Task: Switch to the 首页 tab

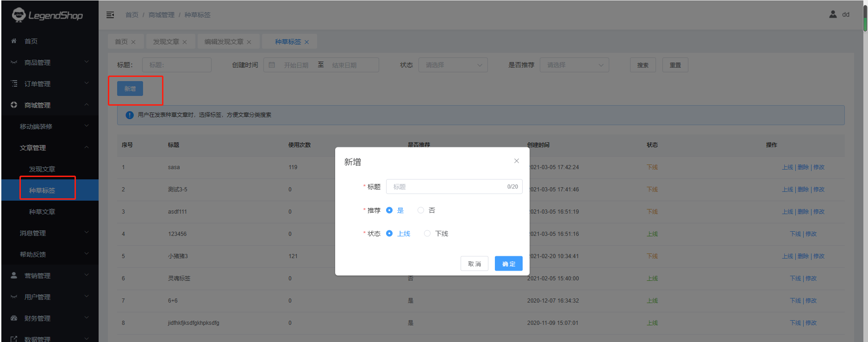Action: 121,42
